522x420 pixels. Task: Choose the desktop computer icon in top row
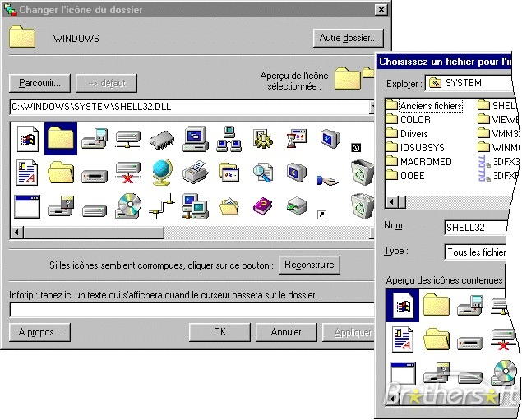[196, 139]
